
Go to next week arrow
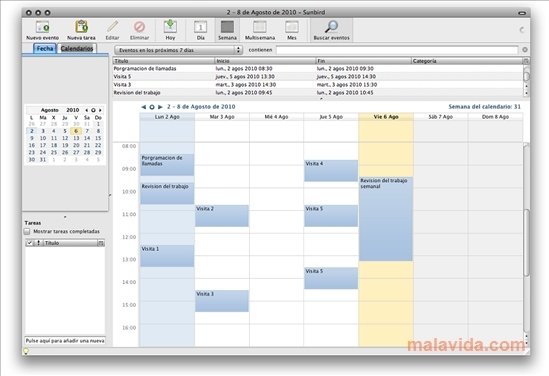[160, 107]
